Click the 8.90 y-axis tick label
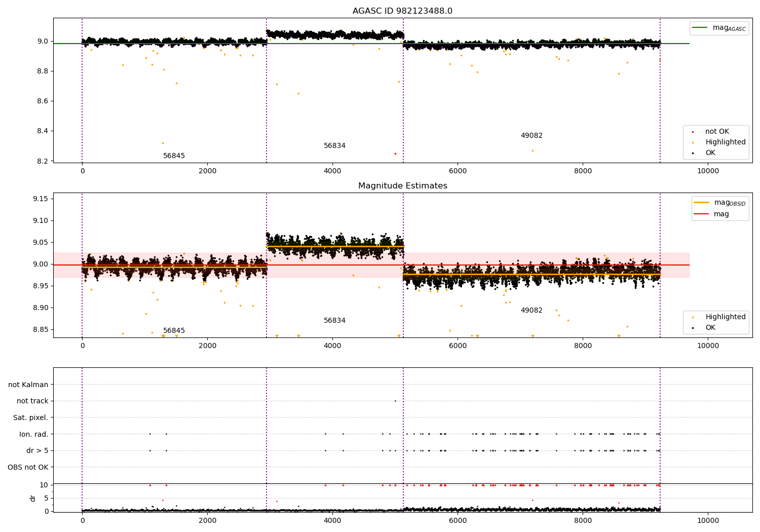The width and height of the screenshot is (760, 532). tap(40, 308)
